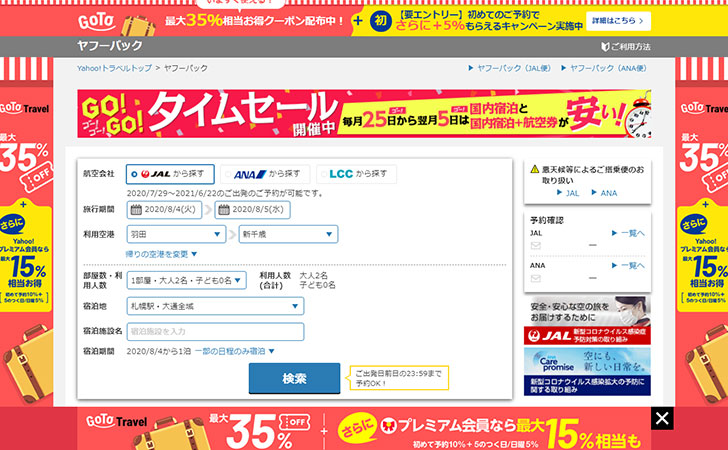
Task: Close the bottom GoTo Travel banner with X
Action: [662, 418]
